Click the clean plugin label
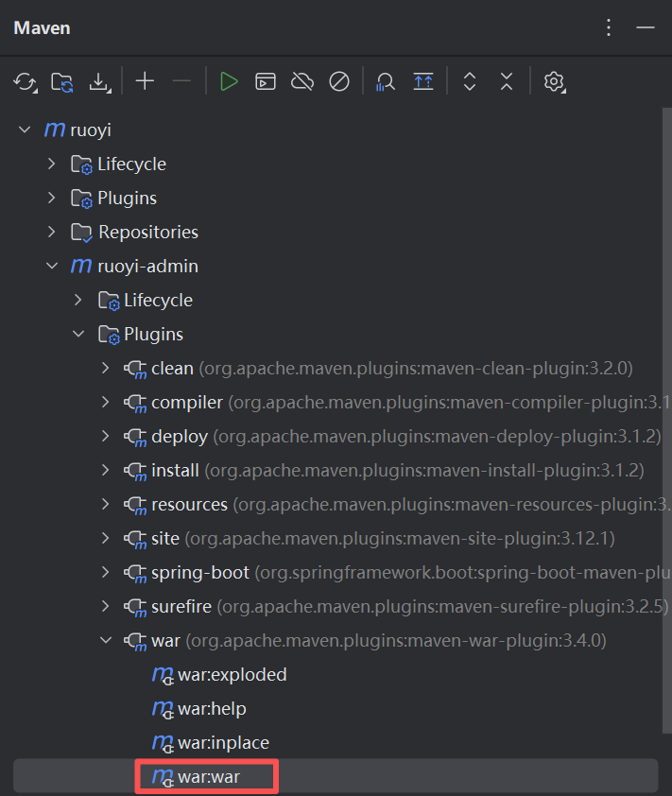The width and height of the screenshot is (672, 796). click(172, 368)
